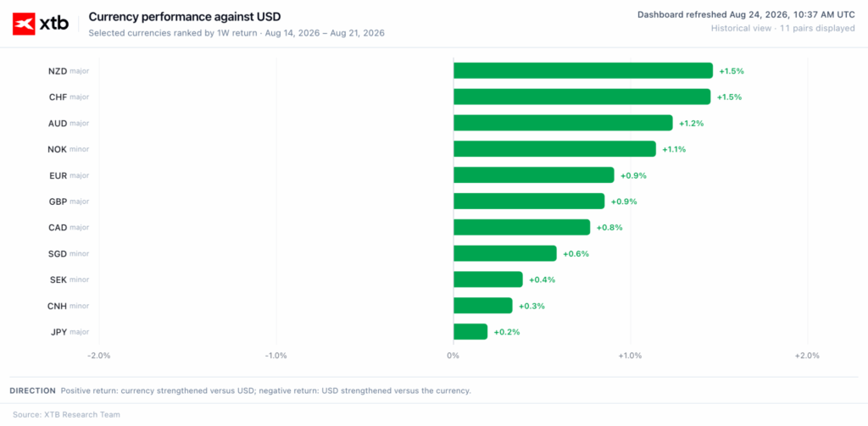
Task: Click the Historical view label
Action: [741, 28]
